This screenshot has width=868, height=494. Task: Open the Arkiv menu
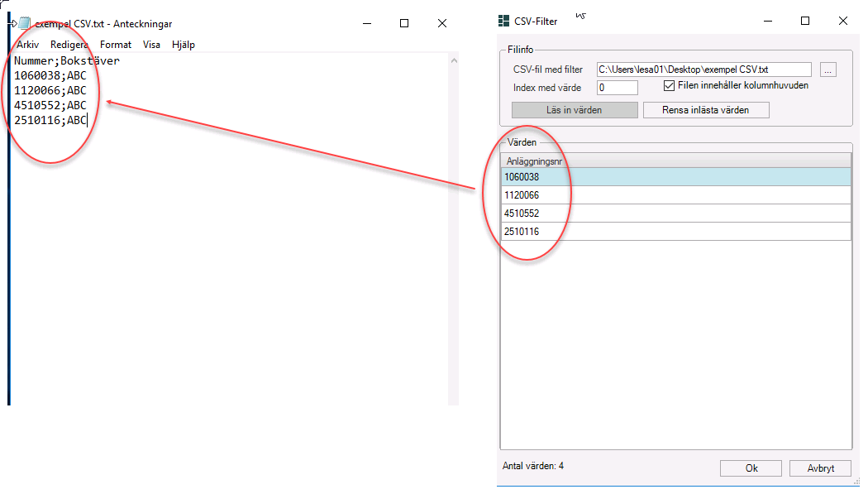point(28,45)
